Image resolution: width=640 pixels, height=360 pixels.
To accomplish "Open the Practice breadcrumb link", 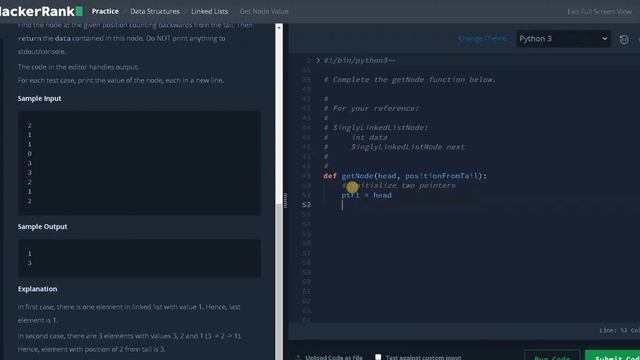I will pos(105,11).
